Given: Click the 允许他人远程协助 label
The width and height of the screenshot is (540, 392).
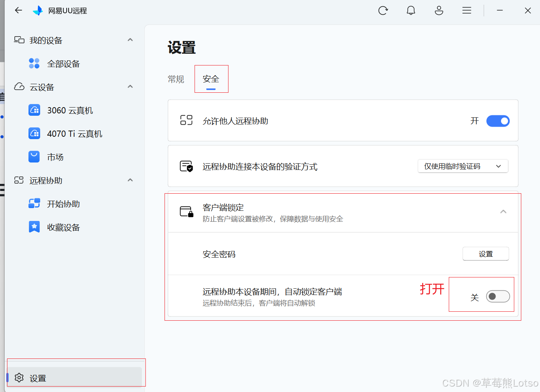Looking at the screenshot, I should click(235, 121).
